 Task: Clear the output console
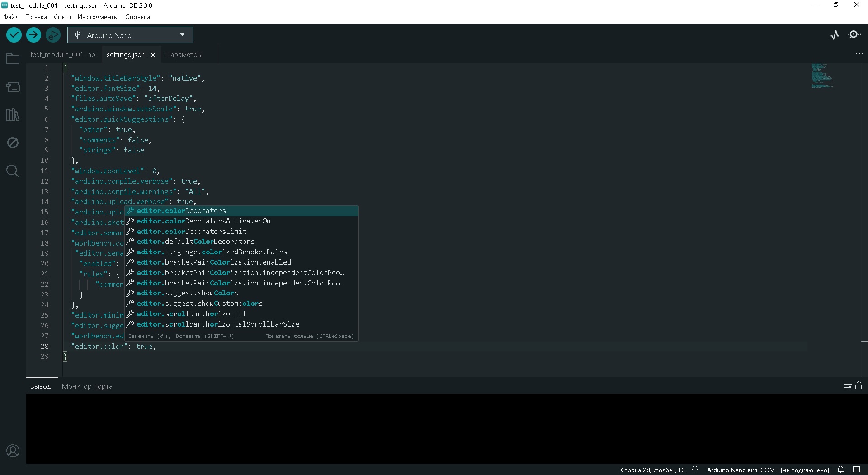click(848, 385)
